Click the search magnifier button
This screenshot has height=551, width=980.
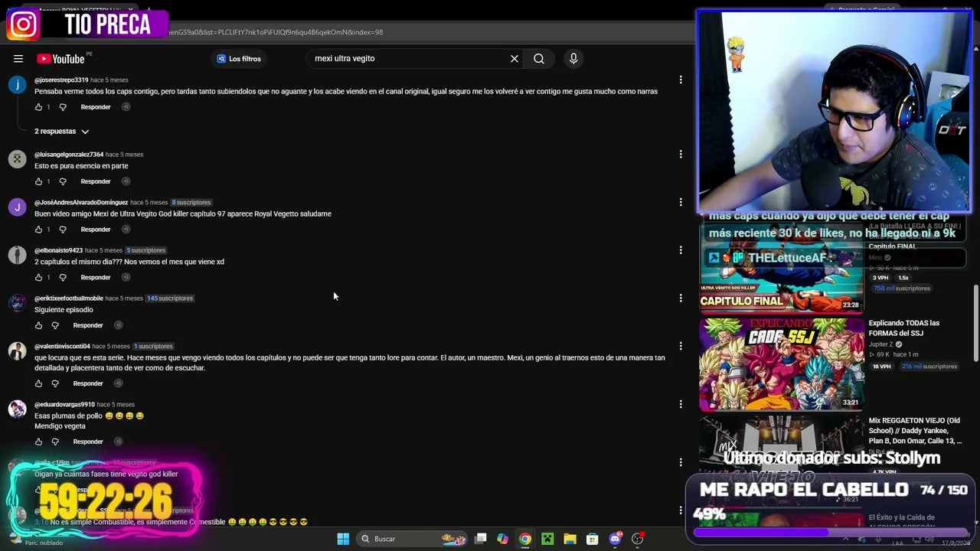coord(539,59)
